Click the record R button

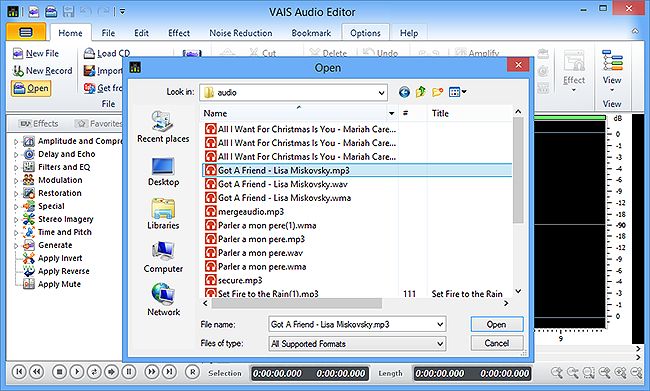point(192,372)
